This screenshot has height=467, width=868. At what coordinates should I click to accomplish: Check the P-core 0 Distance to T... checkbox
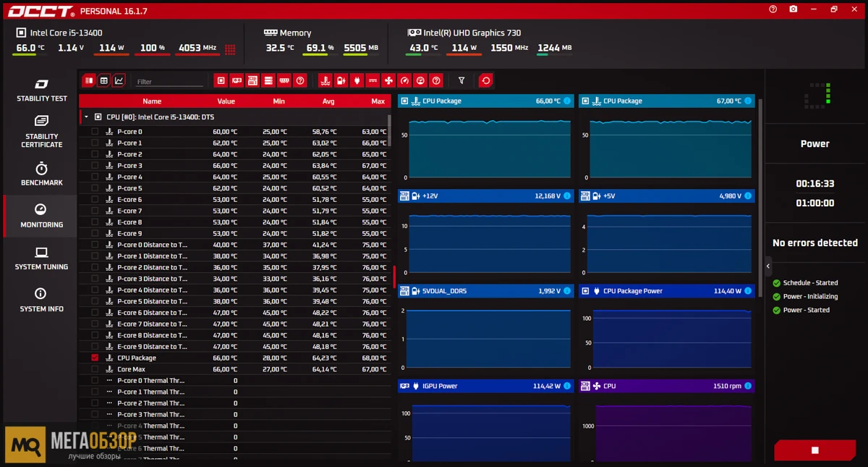(x=95, y=245)
